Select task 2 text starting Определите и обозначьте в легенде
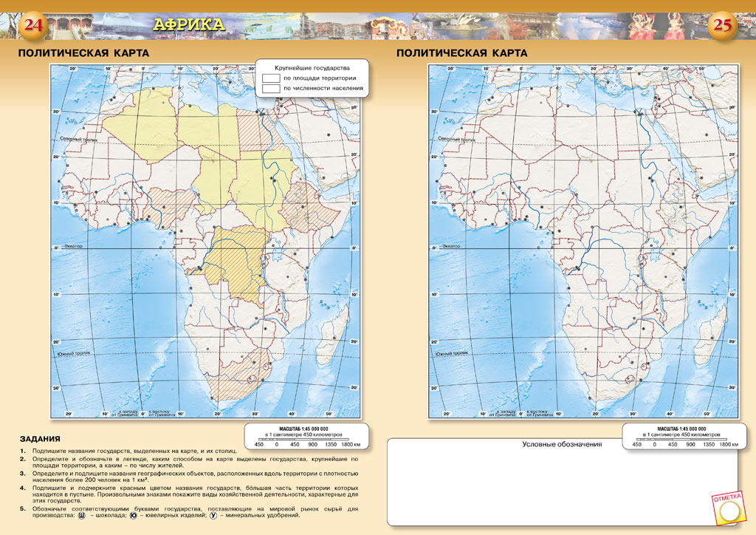 (195, 462)
